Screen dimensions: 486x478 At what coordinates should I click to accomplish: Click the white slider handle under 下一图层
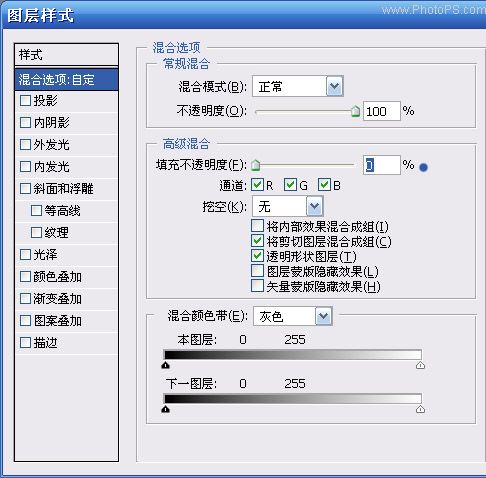click(420, 409)
